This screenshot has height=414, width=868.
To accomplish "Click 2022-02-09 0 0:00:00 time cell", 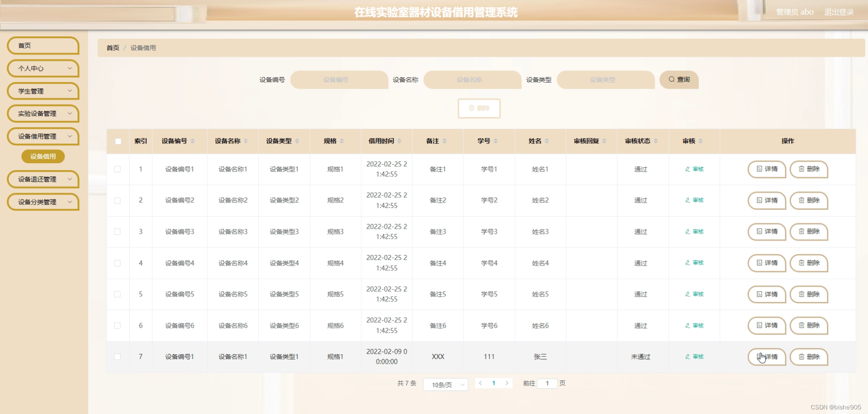I will pyautogui.click(x=386, y=357).
